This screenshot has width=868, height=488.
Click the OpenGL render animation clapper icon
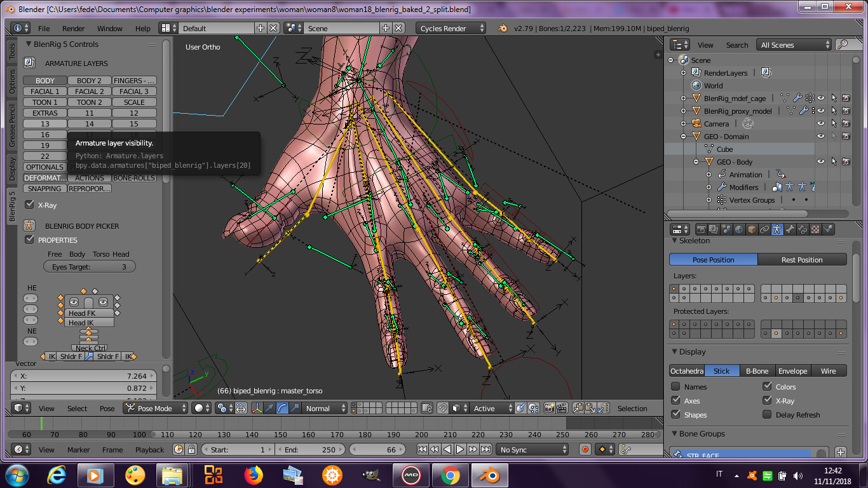coord(562,409)
